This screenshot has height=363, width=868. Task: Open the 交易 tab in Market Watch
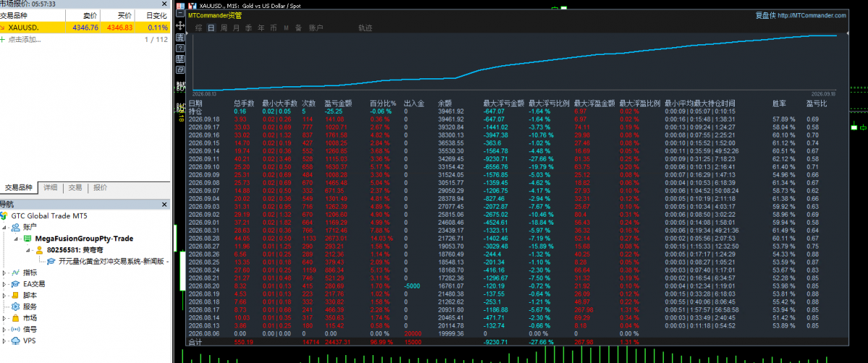coord(75,188)
